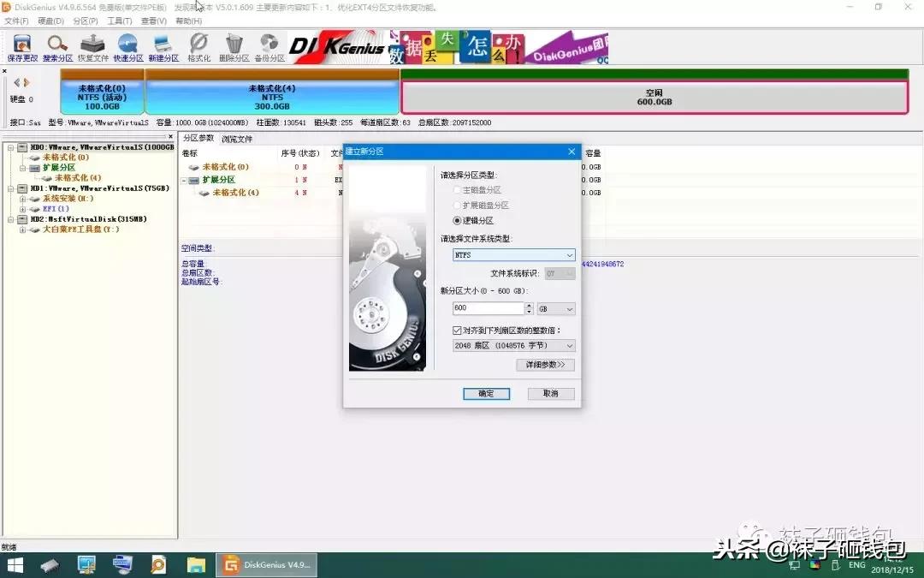Select the 600.0GB free space block
The image size is (924, 578).
(654, 95)
